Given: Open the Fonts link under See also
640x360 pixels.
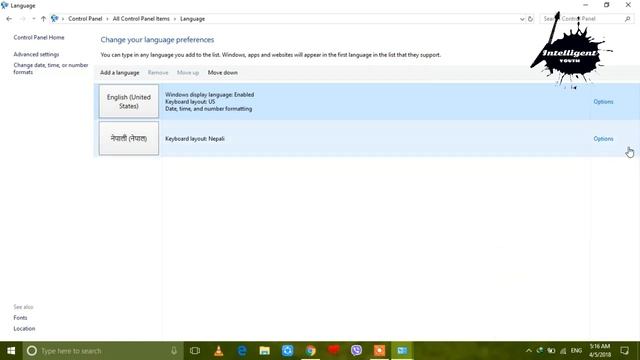Looking at the screenshot, I should pyautogui.click(x=20, y=318).
